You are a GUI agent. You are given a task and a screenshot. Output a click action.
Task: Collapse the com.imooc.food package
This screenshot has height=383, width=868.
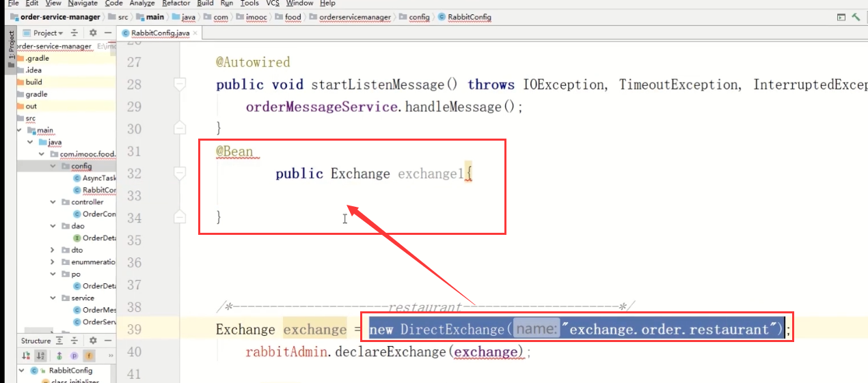42,154
